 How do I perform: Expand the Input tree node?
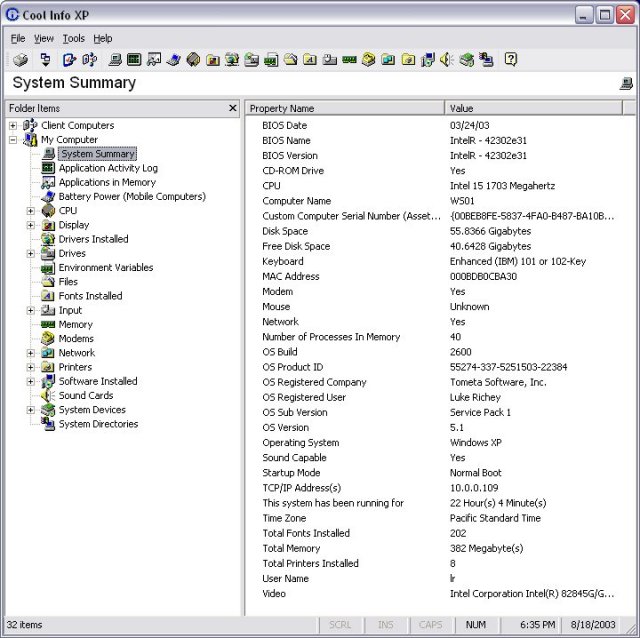click(x=31, y=311)
